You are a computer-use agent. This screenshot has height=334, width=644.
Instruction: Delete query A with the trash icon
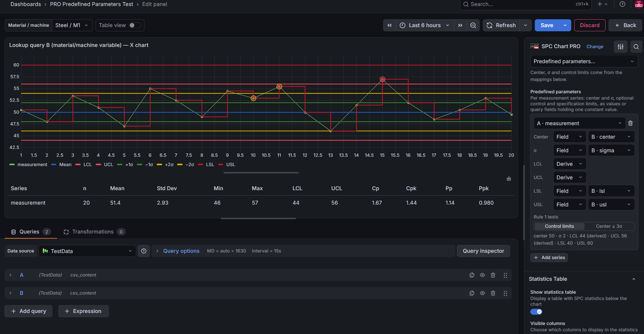[493, 275]
